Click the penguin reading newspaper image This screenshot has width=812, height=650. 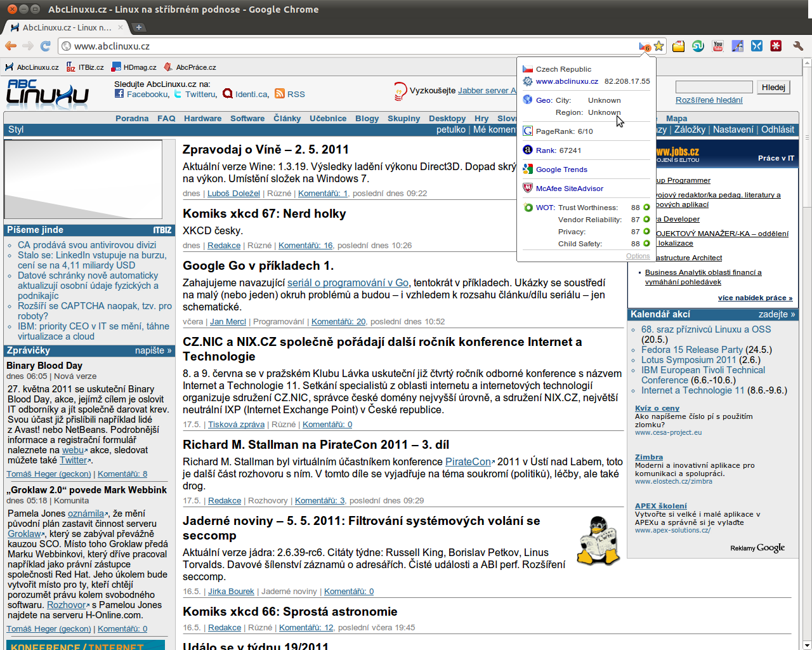point(598,541)
